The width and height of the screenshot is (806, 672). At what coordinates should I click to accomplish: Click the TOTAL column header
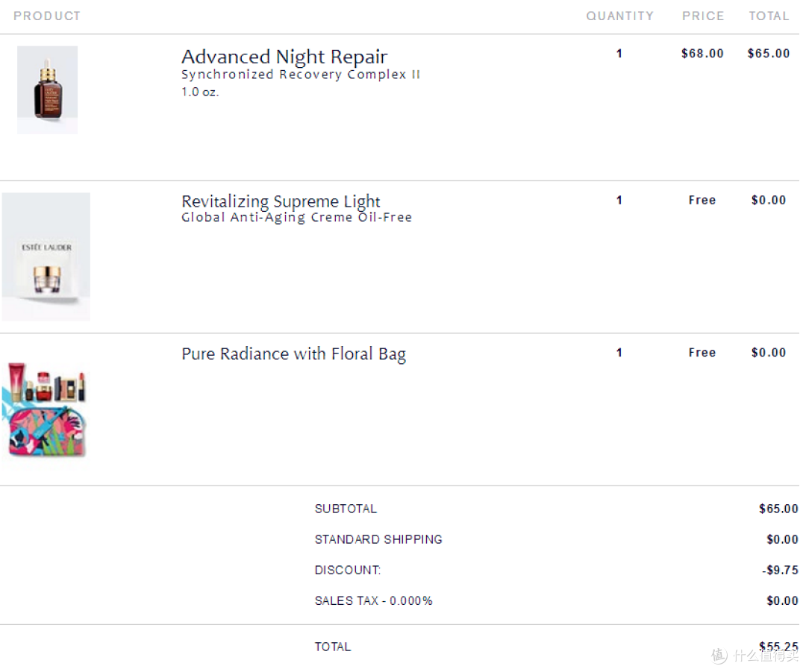769,16
